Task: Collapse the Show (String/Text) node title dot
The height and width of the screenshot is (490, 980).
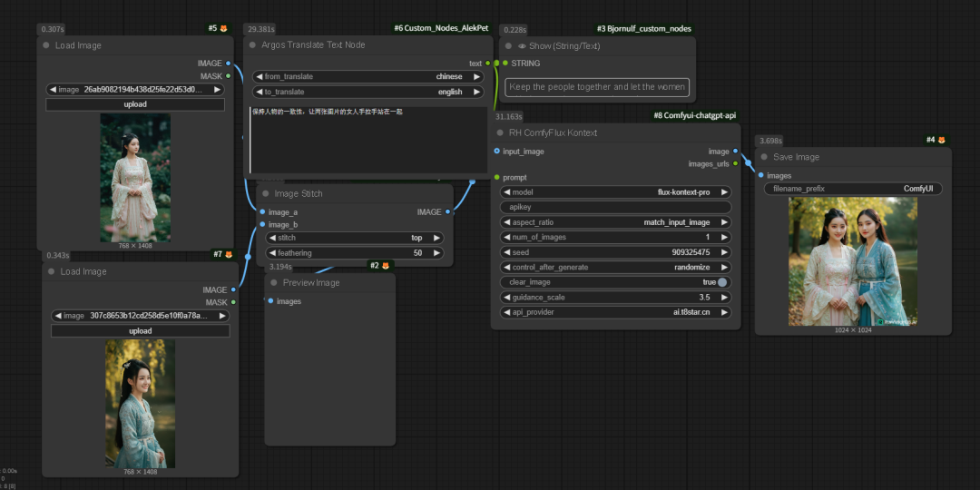Action: 508,46
